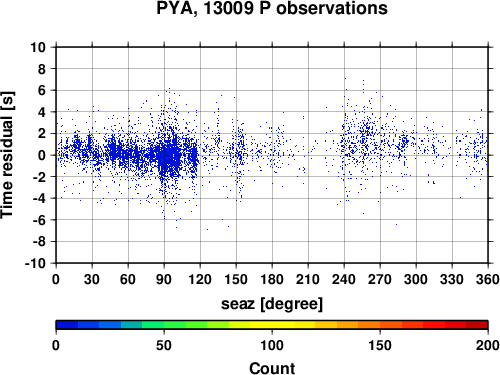Image resolution: width=500 pixels, height=375 pixels.
Task: Click the y-axis tick label 0
Action: pyautogui.click(x=42, y=155)
